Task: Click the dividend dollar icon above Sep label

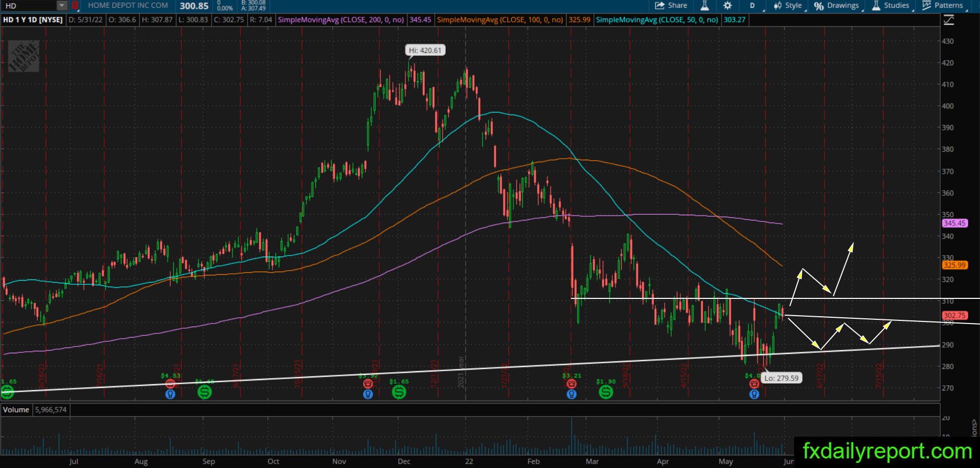Action: (x=205, y=392)
